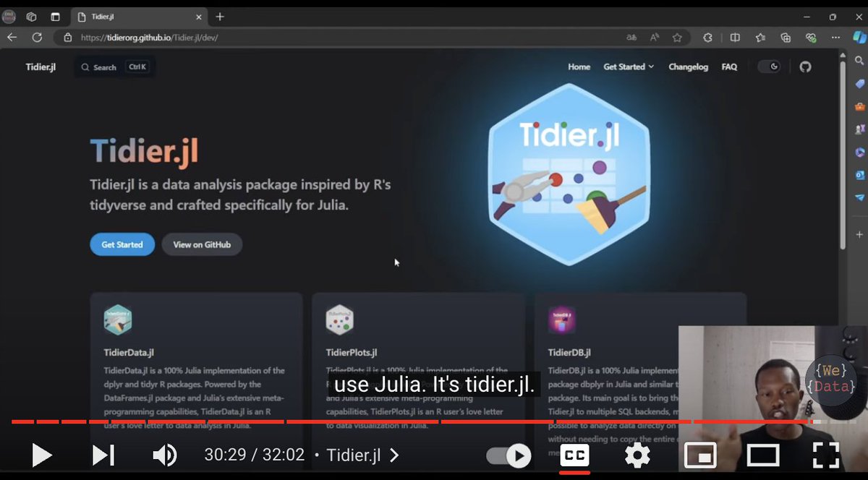This screenshot has width=868, height=480.
Task: Open the TidierPlots.jl card icon
Action: point(339,320)
